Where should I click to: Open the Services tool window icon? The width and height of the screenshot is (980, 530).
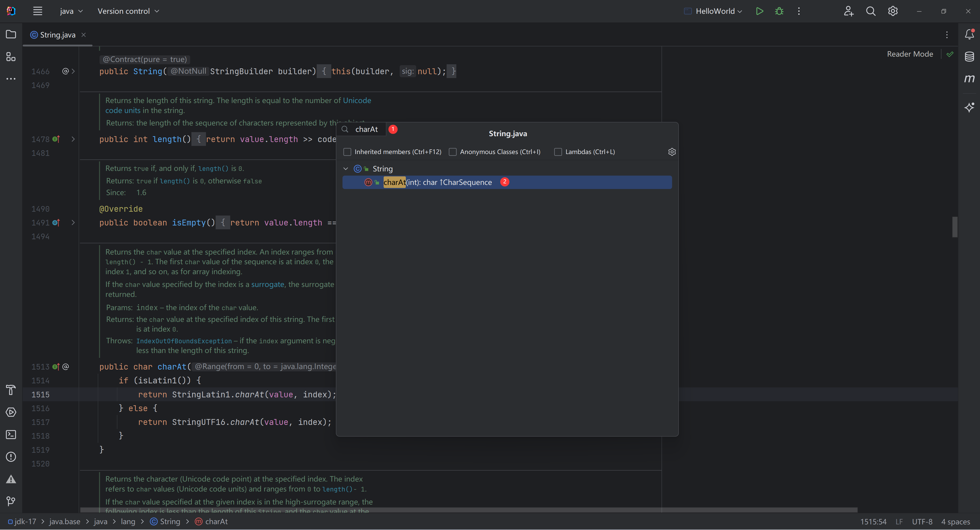11,412
